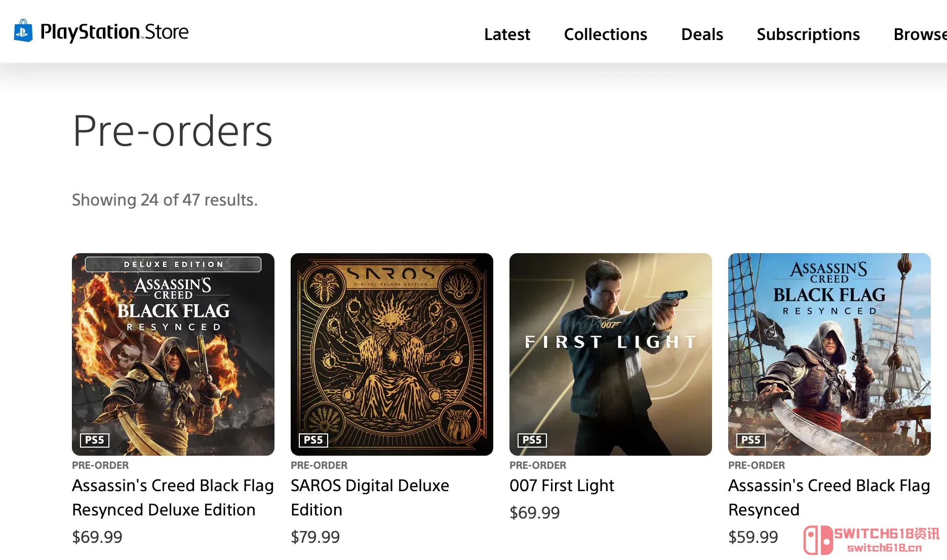The width and height of the screenshot is (947, 560).
Task: Click the $59.99 price of Black Flag Resynced
Action: [x=753, y=537]
